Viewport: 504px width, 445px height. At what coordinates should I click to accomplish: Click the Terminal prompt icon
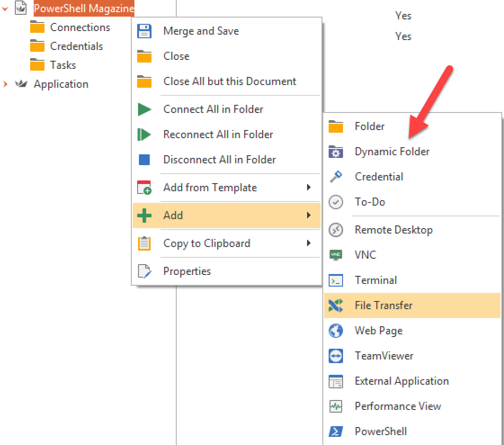point(336,280)
